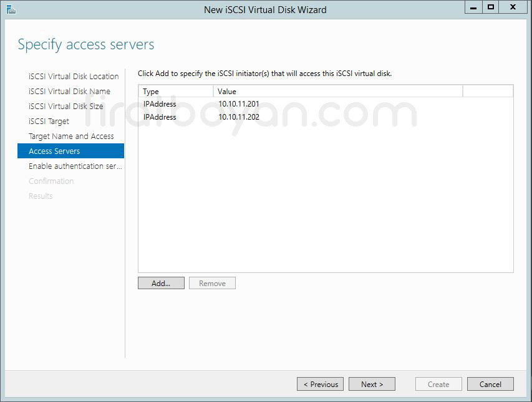Minimize the wizard window

[473, 7]
